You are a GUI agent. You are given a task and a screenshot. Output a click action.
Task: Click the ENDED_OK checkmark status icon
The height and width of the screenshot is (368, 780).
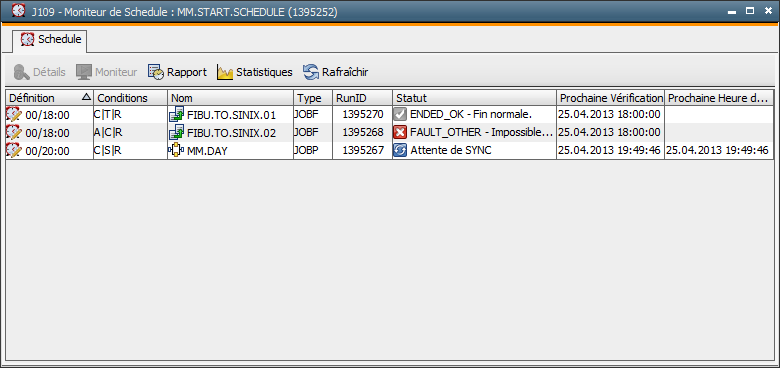(400, 115)
